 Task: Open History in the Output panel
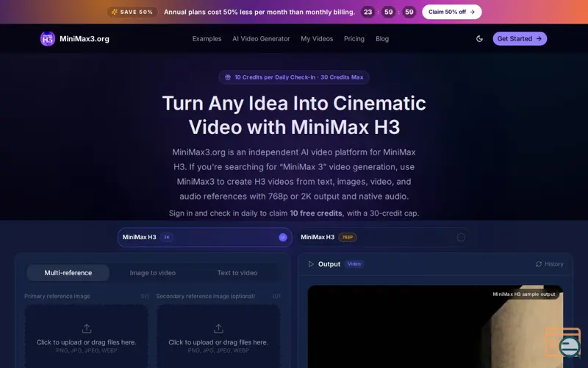coord(549,264)
